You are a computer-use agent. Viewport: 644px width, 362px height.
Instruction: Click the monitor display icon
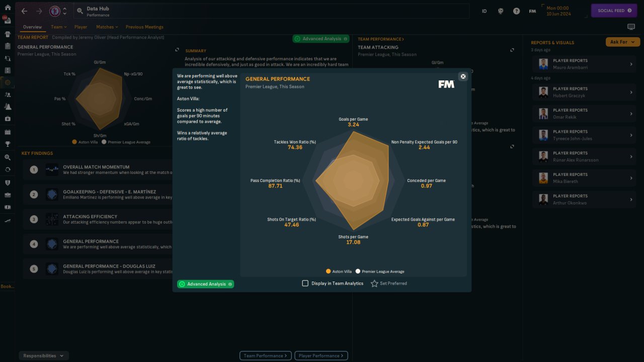(x=631, y=27)
